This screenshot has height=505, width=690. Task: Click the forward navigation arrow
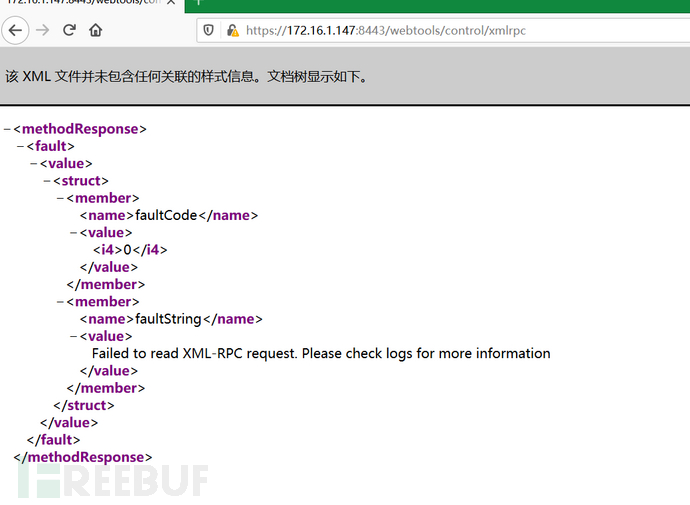point(43,30)
